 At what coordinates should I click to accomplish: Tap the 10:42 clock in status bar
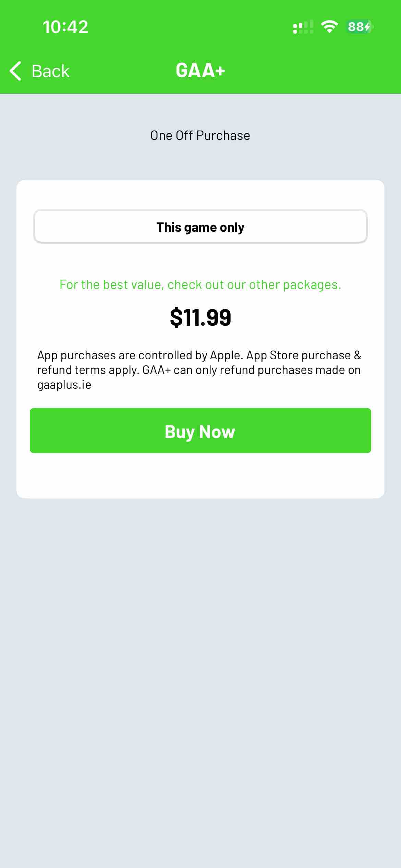65,27
